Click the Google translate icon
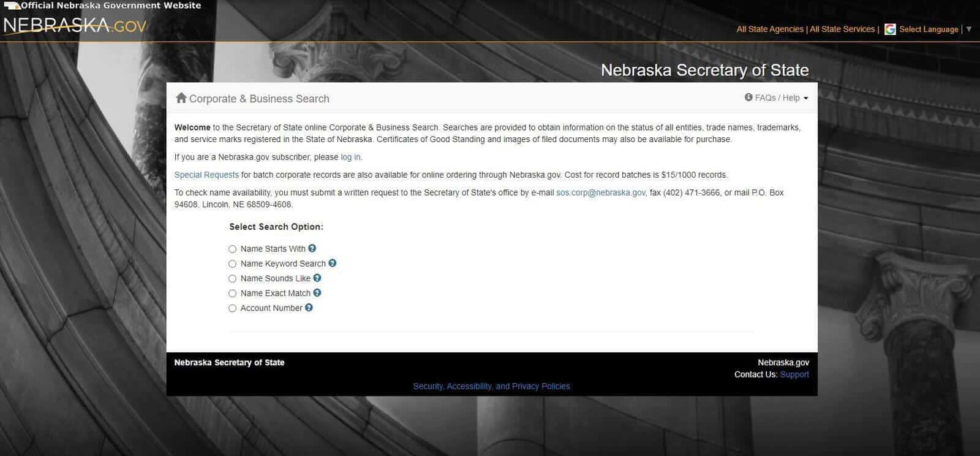The image size is (980, 456). [x=890, y=29]
